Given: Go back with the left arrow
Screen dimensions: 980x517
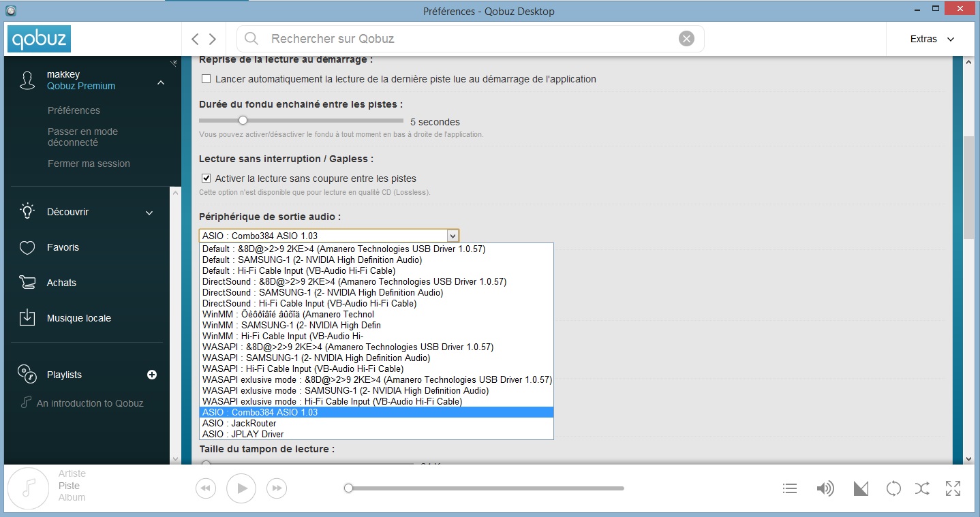Looking at the screenshot, I should click(x=196, y=39).
